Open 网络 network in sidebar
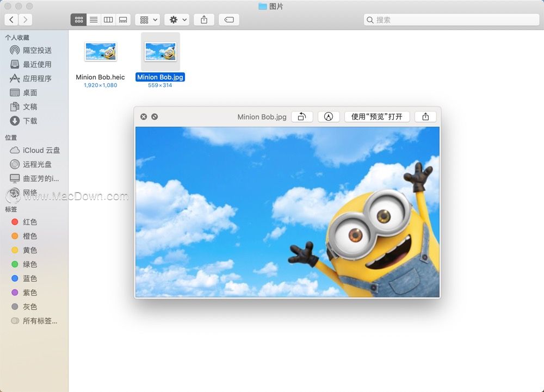Screen dimensions: 544x392 (34, 192)
